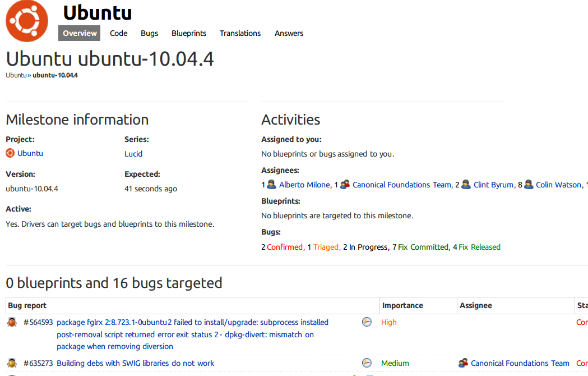The image size is (588, 376).
Task: Click the version value 'ubuntu-10.04.4'
Action: [32, 189]
